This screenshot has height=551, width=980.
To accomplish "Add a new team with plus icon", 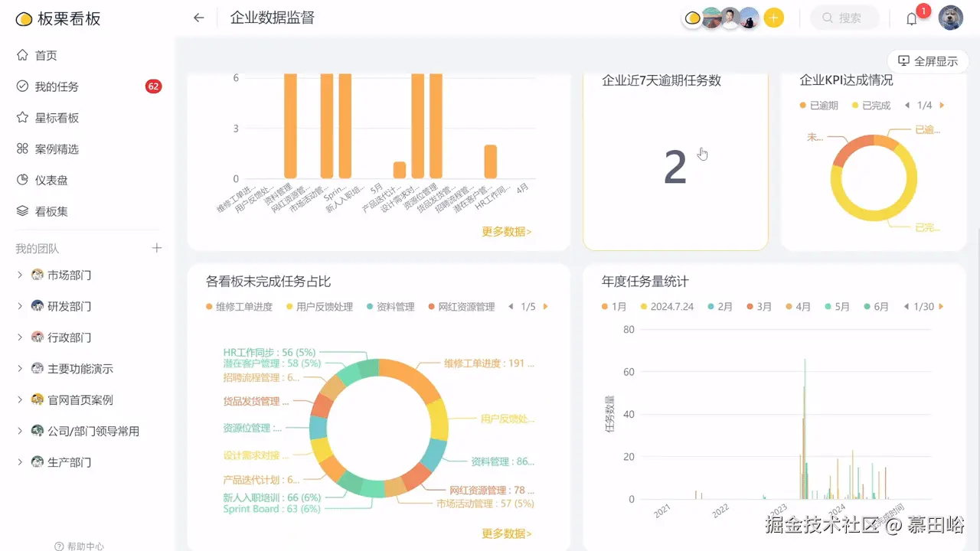I will [157, 248].
